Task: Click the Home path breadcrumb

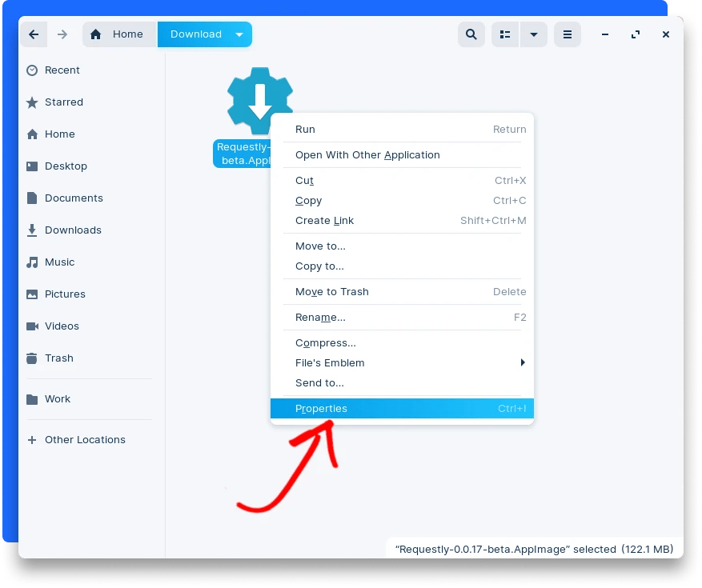Action: pyautogui.click(x=119, y=34)
